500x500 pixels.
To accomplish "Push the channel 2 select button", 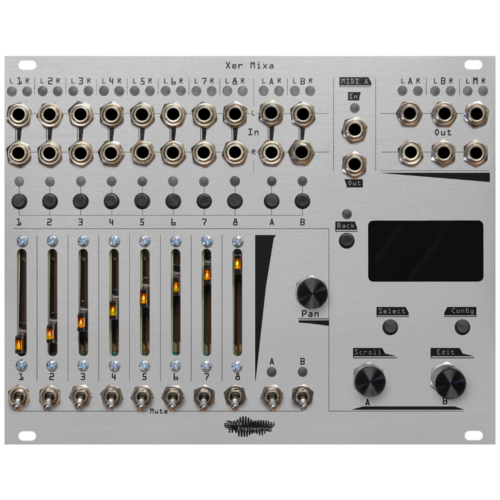I will click(50, 201).
